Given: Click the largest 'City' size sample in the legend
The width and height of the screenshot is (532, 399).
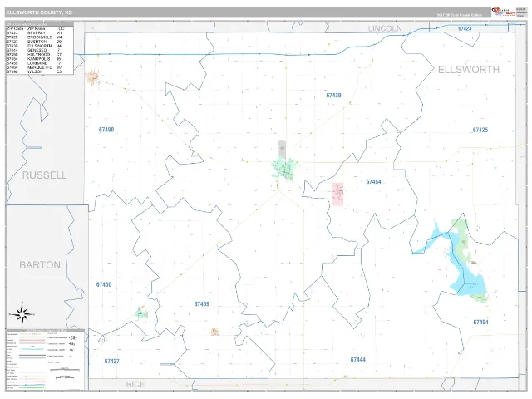Looking at the screenshot, I should 73,338.
